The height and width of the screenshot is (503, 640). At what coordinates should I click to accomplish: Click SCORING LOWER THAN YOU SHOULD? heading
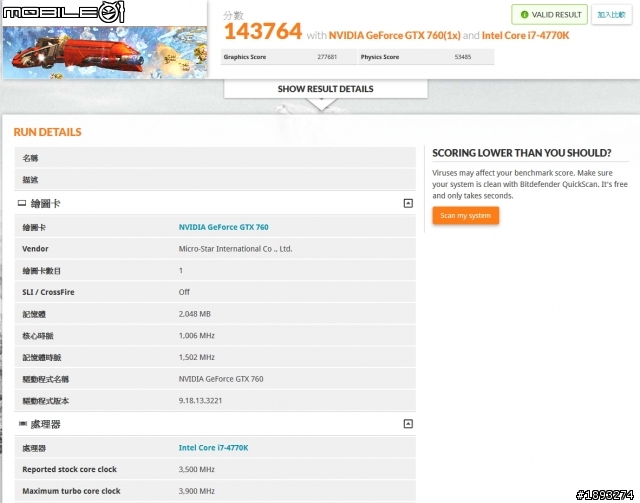(x=522, y=153)
